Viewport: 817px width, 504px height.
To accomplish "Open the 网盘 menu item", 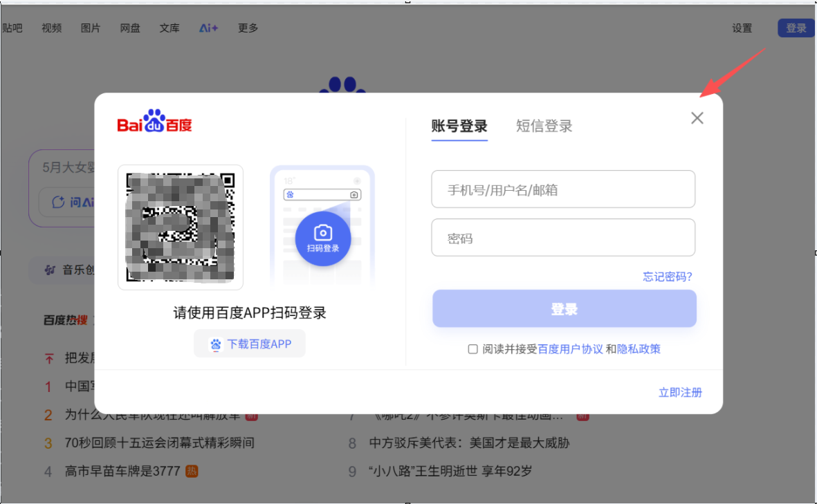I will [130, 28].
